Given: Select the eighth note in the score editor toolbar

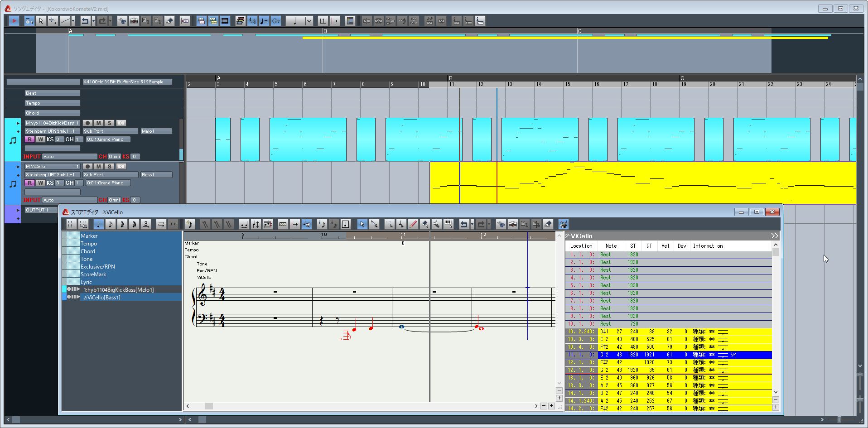Looking at the screenshot, I should (x=111, y=224).
